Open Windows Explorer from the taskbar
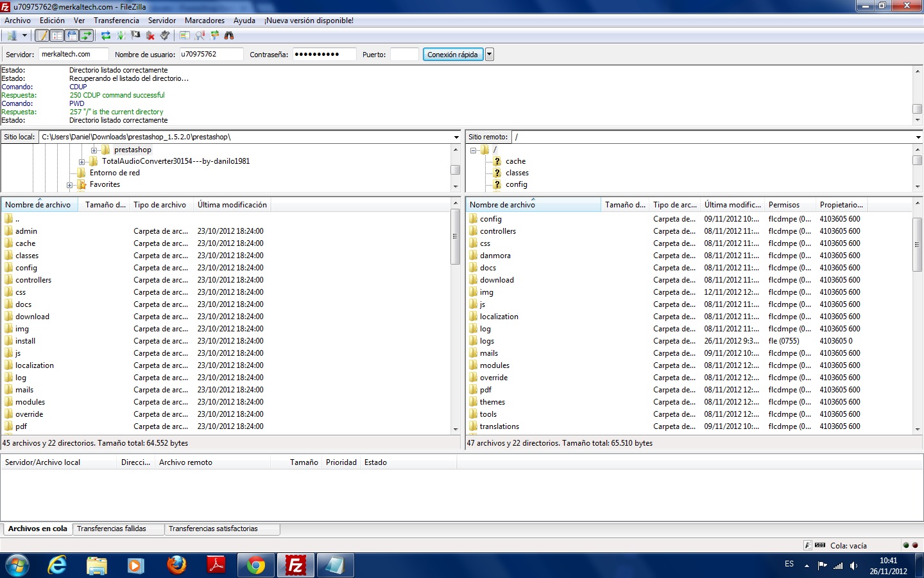Viewport: 924px width, 578px height. coord(97,565)
